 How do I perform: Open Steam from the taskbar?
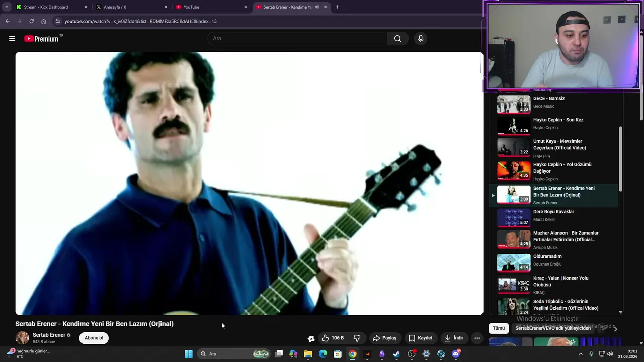click(x=396, y=354)
